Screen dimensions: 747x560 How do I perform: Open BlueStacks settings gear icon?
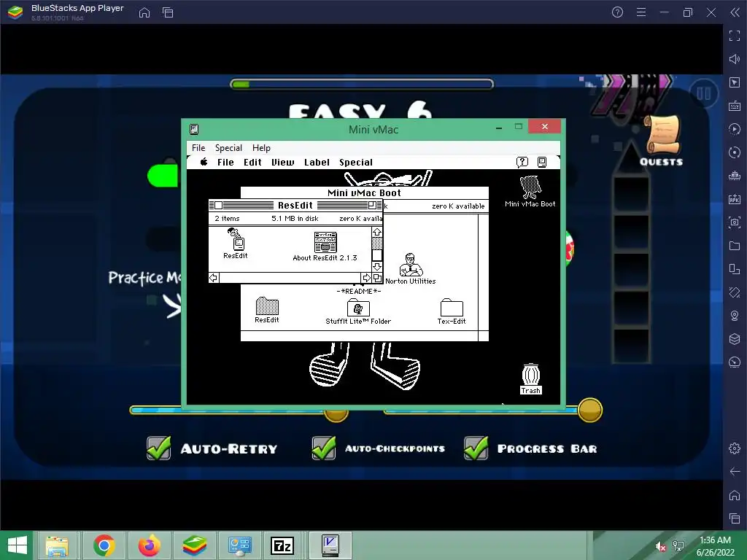pyautogui.click(x=735, y=448)
